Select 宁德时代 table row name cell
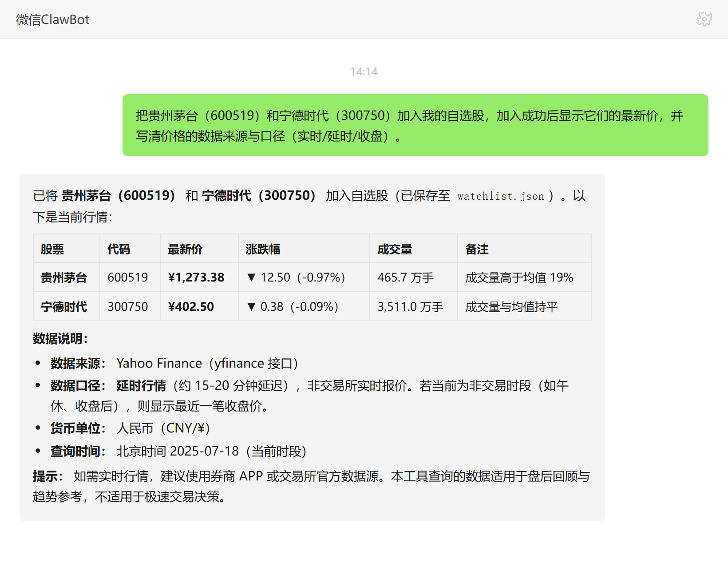The image size is (728, 563). pos(67,306)
